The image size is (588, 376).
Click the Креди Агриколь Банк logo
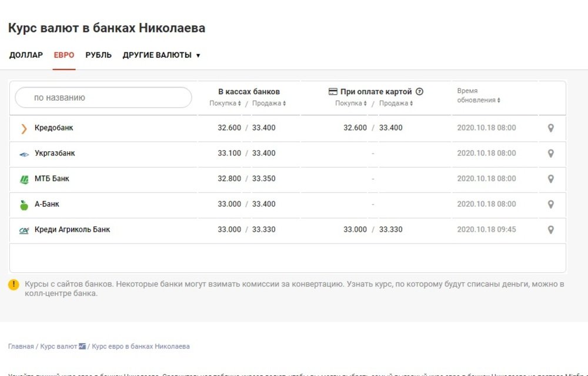pyautogui.click(x=24, y=231)
